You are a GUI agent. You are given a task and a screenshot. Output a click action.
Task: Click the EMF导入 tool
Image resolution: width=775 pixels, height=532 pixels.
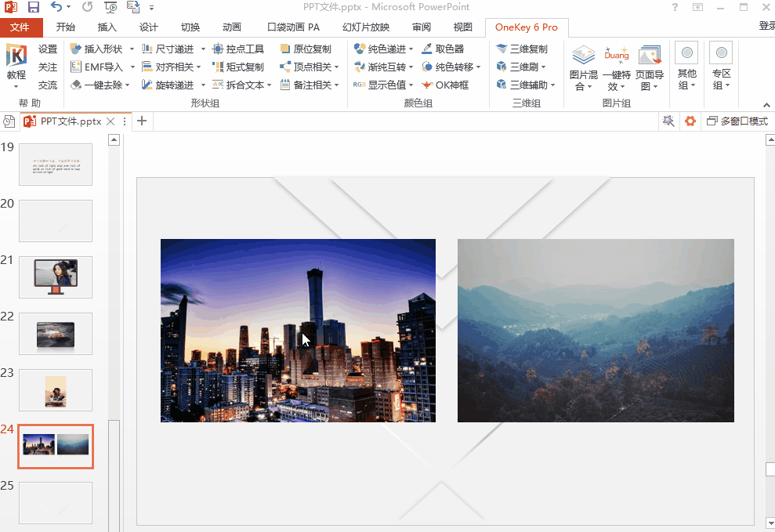(x=96, y=67)
